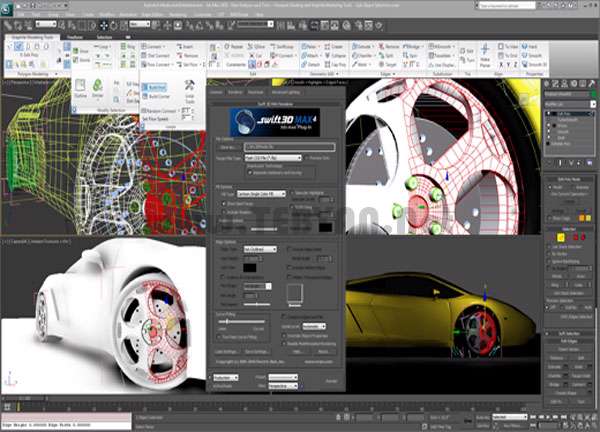The image size is (600, 432).
Task: Click the Chamfer tool in ribbon
Action: [362, 55]
